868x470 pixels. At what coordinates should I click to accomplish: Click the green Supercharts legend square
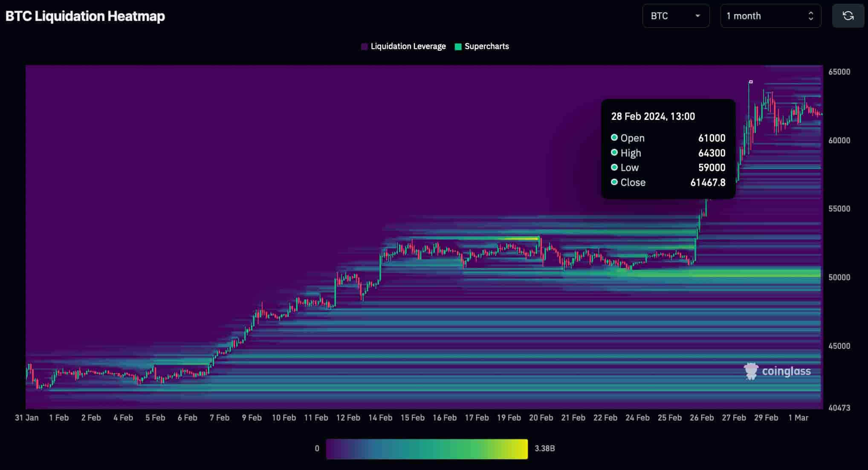[x=458, y=47]
